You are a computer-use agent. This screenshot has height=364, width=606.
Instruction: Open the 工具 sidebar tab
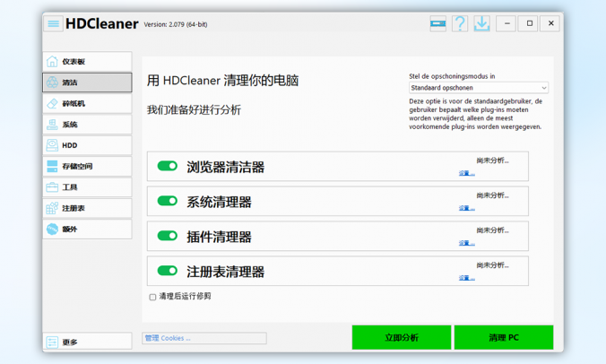87,187
